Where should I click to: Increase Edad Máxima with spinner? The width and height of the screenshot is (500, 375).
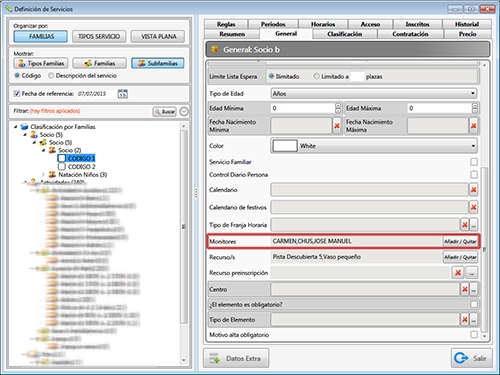point(475,105)
